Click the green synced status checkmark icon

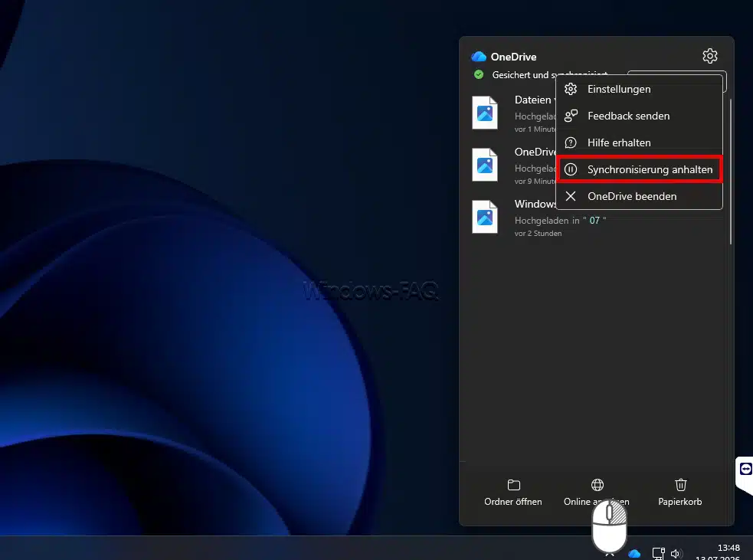479,74
